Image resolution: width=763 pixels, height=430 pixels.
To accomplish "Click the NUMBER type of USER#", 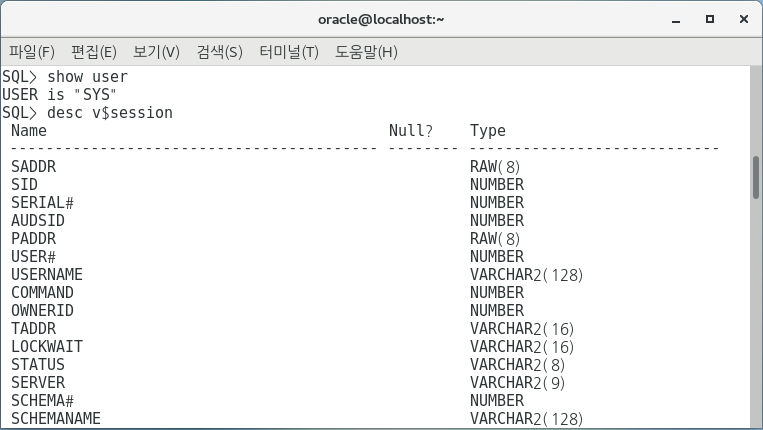I will [x=497, y=256].
